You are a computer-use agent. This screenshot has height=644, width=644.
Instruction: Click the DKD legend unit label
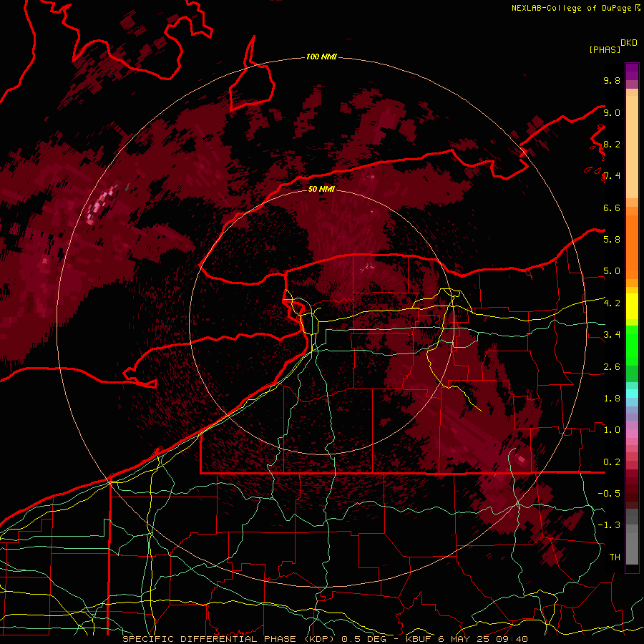tap(628, 43)
